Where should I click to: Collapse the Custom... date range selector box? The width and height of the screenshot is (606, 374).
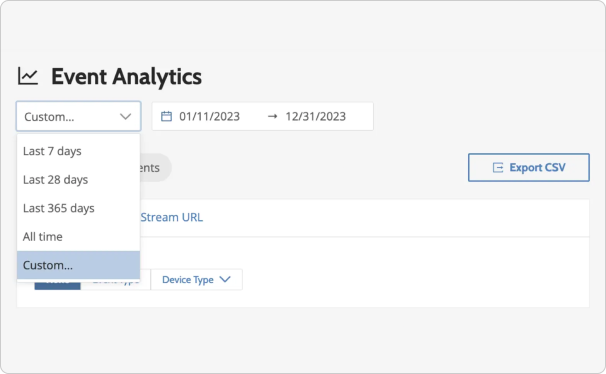[78, 116]
